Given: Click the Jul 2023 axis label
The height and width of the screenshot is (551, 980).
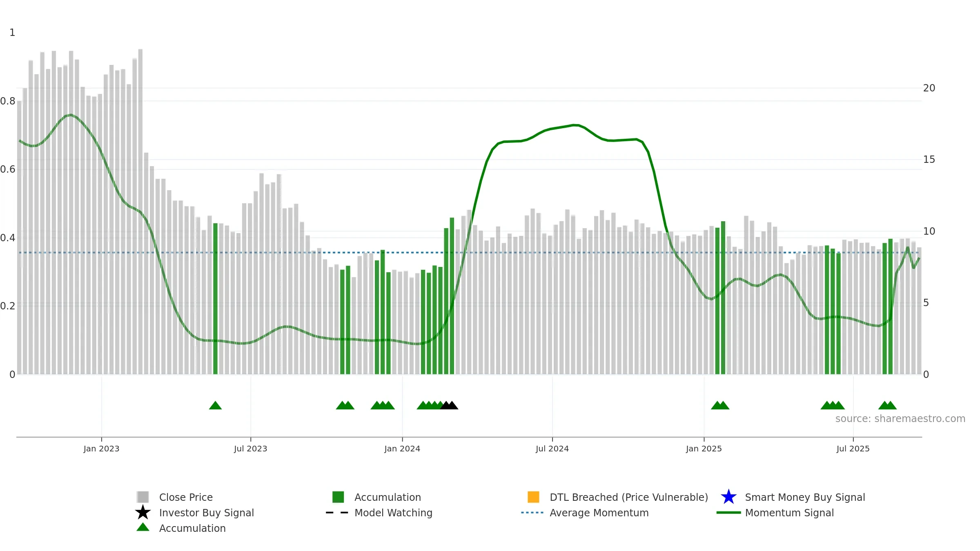Looking at the screenshot, I should coord(250,449).
